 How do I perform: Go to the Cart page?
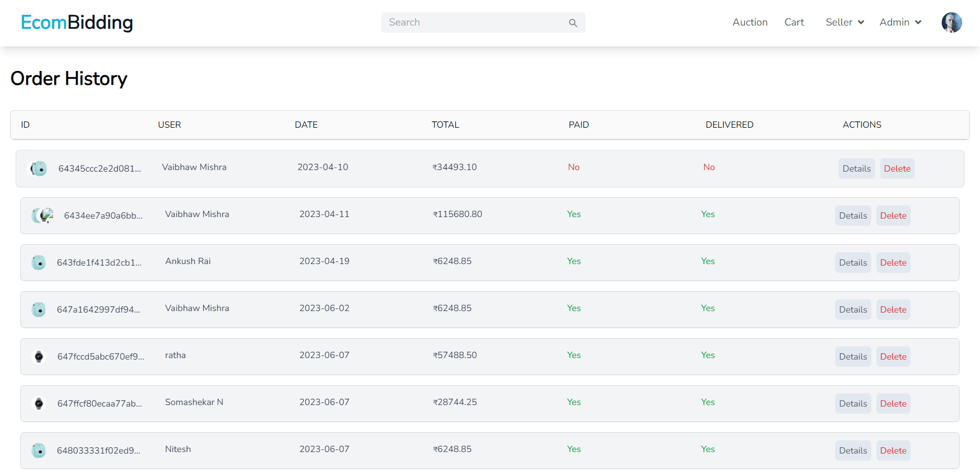(x=794, y=22)
